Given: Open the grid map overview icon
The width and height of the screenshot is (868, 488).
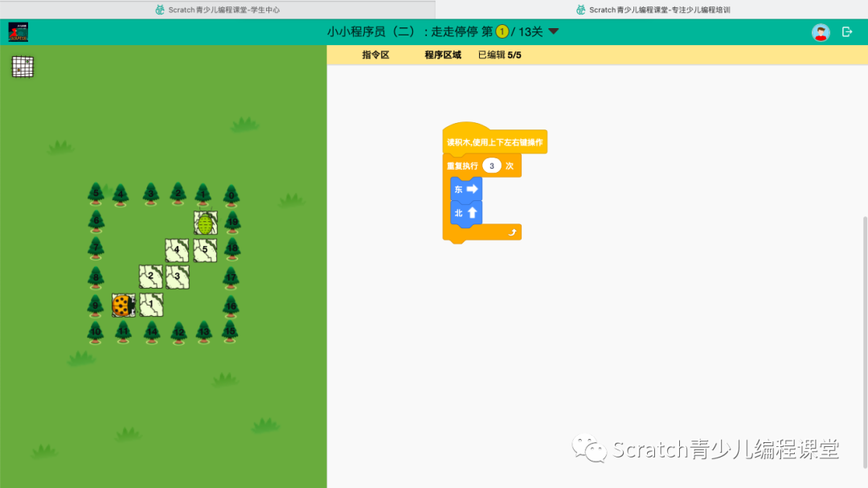Looking at the screenshot, I should click(x=22, y=67).
